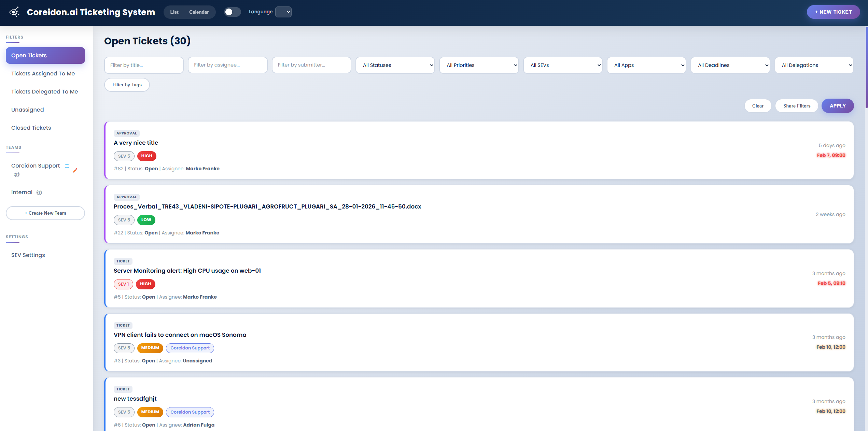Click the Coreidon Support tag on the VPN ticket
Image resolution: width=868 pixels, height=431 pixels.
point(190,348)
